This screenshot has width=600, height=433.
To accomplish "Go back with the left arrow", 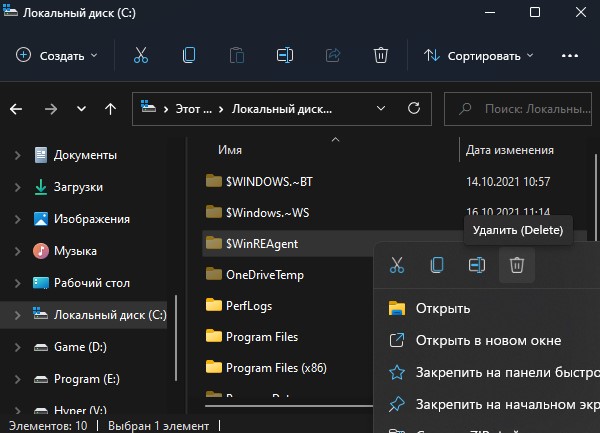I will pyautogui.click(x=16, y=109).
